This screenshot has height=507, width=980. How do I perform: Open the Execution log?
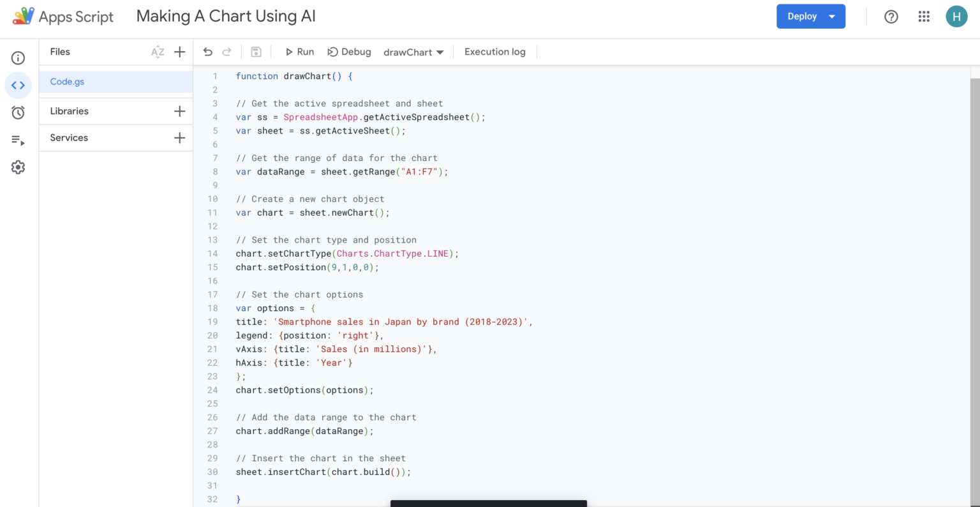click(494, 52)
